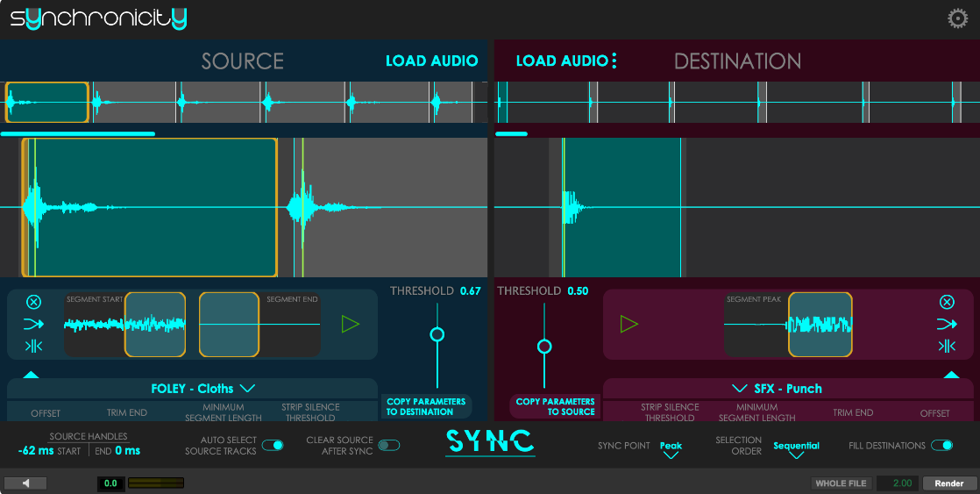
Task: Click the source panel circled X icon
Action: 34,302
